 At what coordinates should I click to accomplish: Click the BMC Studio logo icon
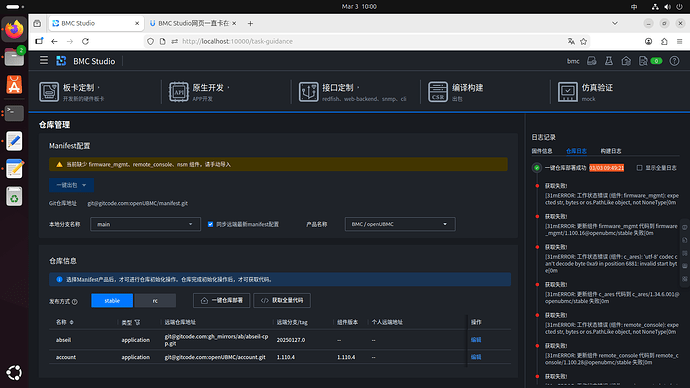(x=61, y=61)
